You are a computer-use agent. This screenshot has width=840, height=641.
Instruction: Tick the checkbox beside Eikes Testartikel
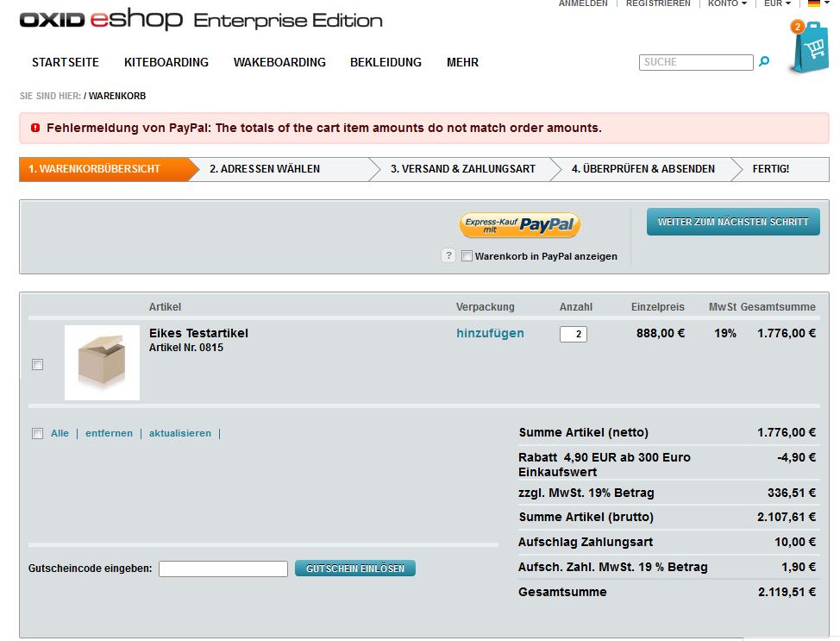coord(37,365)
